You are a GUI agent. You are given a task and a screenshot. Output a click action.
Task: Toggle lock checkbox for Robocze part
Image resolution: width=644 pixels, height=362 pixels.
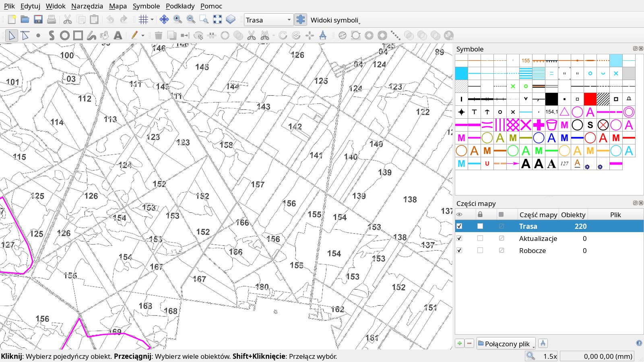click(480, 250)
